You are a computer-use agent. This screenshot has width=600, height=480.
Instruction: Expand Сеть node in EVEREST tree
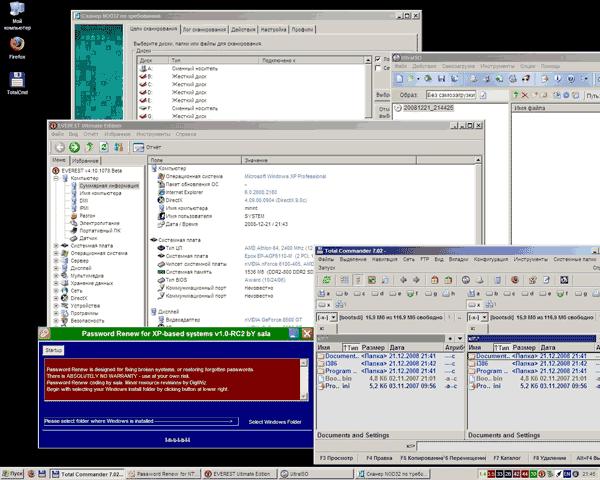(x=56, y=291)
